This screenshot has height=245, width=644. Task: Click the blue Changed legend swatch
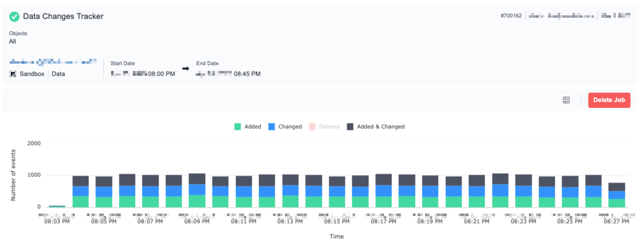(272, 127)
